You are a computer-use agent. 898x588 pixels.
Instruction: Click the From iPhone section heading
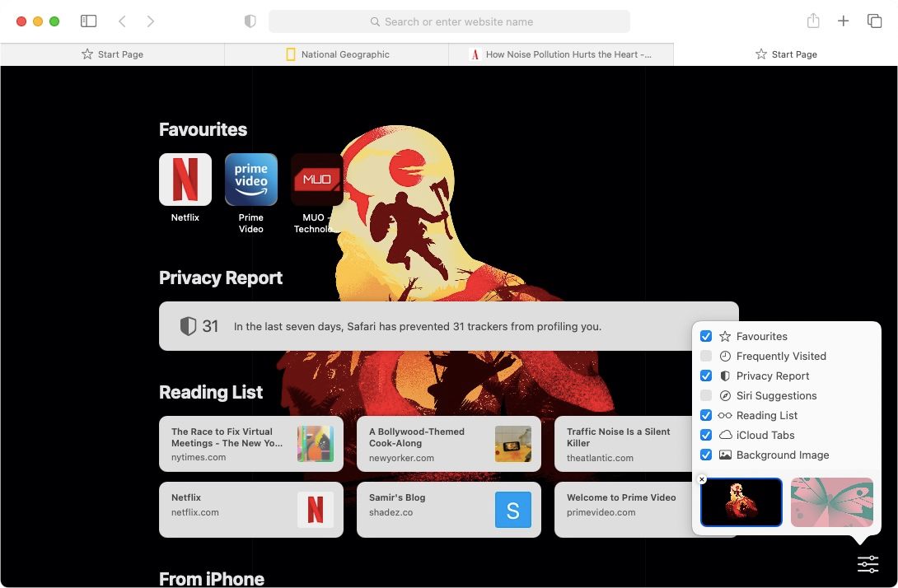[212, 579]
